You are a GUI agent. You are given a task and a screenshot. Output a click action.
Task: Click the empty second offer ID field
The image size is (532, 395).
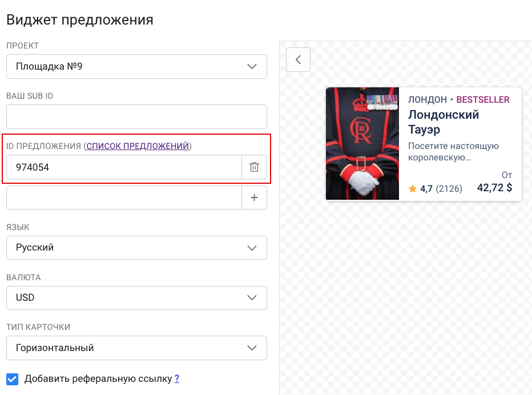(124, 197)
